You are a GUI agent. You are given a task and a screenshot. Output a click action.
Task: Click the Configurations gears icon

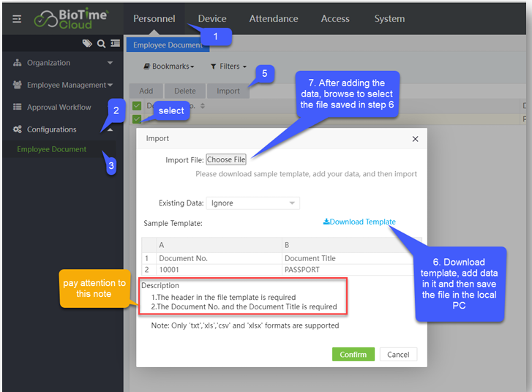(x=18, y=129)
